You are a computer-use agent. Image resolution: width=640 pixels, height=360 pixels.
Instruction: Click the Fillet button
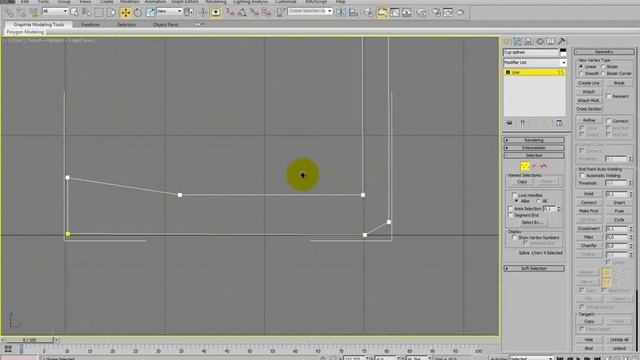(x=589, y=237)
